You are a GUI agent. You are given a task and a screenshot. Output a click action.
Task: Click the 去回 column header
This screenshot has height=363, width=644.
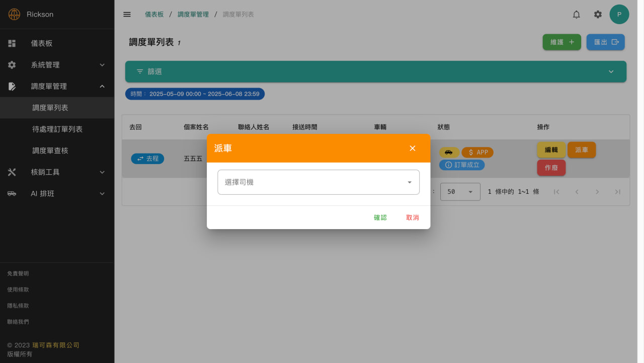click(135, 127)
